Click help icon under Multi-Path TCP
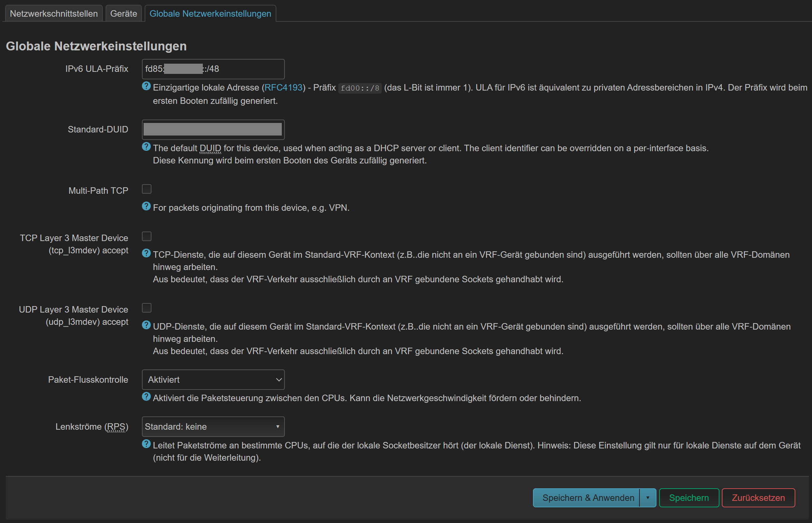Screen dimensions: 812x523 point(146,206)
